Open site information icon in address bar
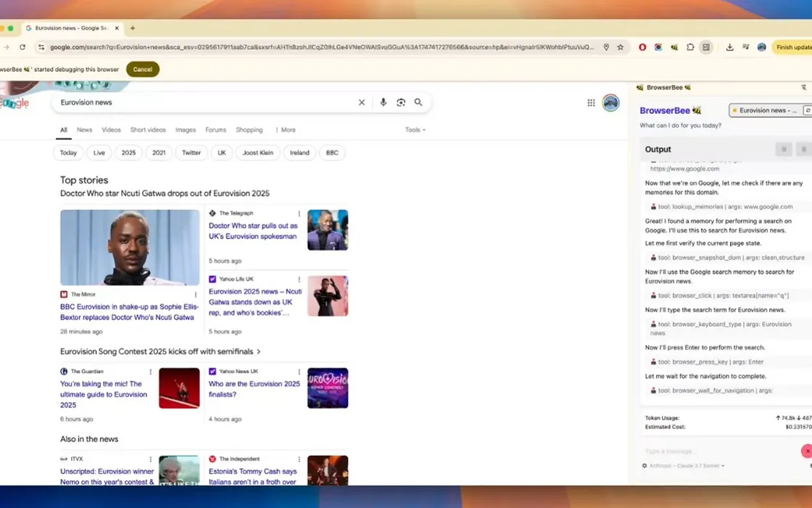Screen dimensions: 812x508 (41, 47)
